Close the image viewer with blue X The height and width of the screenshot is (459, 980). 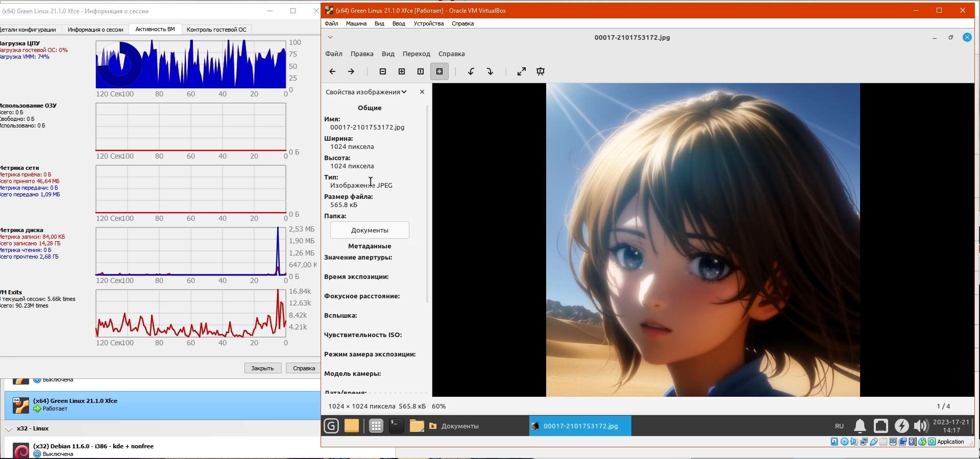967,37
